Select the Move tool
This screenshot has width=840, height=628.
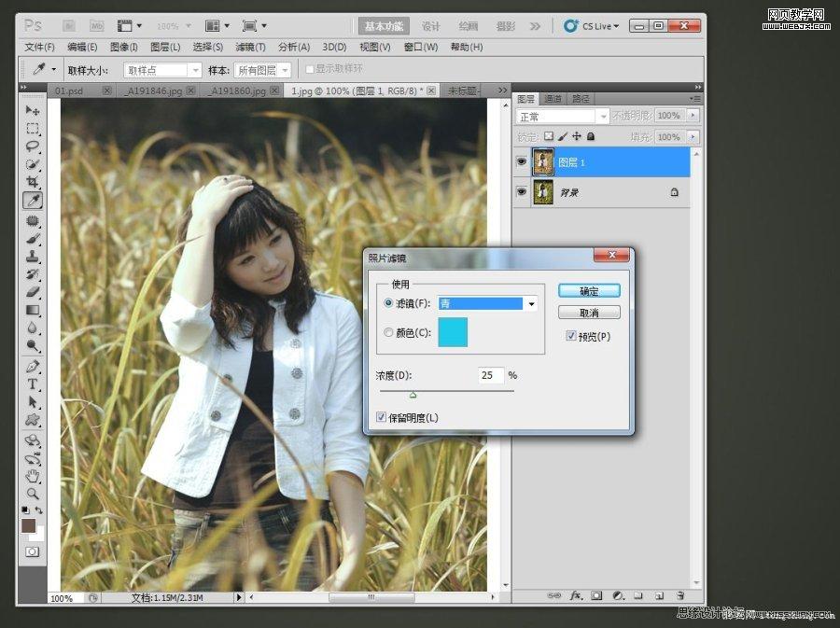[x=33, y=110]
